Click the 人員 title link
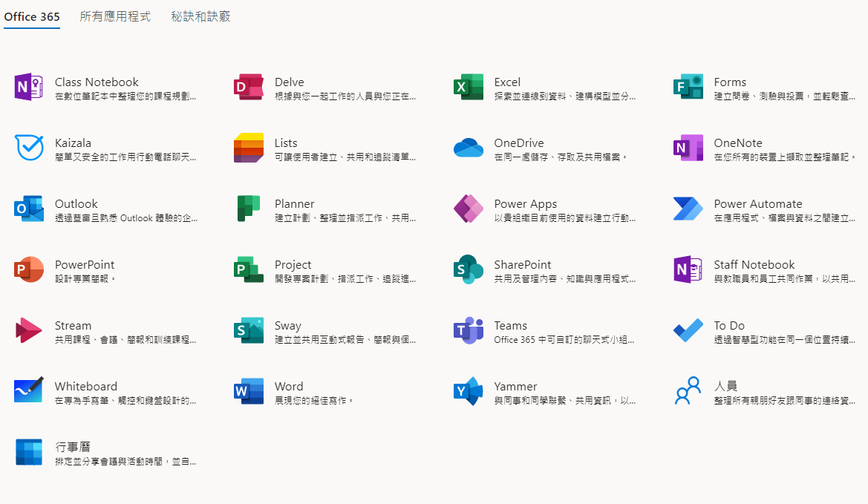This screenshot has height=504, width=868. point(725,385)
